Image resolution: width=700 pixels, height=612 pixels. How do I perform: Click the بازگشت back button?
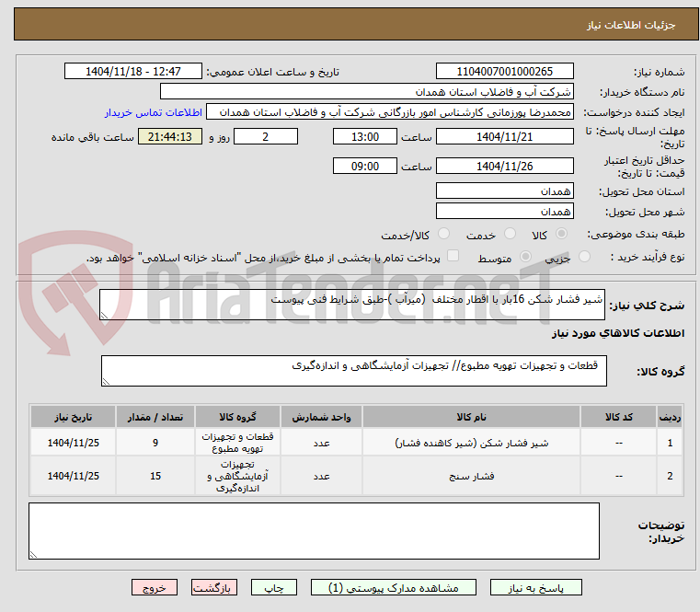point(213,587)
